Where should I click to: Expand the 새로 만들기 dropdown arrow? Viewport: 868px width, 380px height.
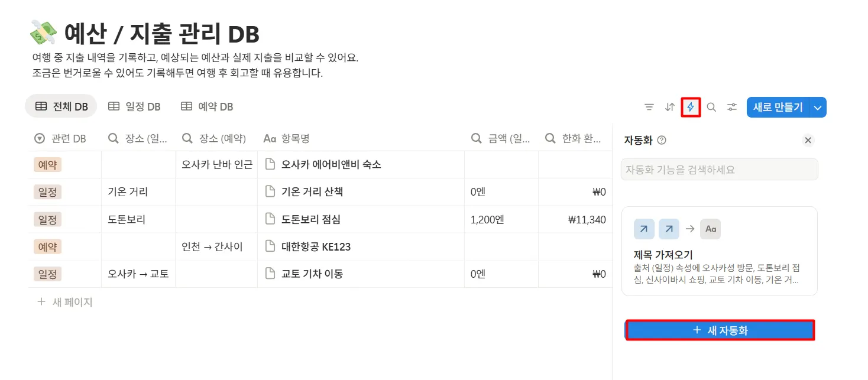pos(818,107)
